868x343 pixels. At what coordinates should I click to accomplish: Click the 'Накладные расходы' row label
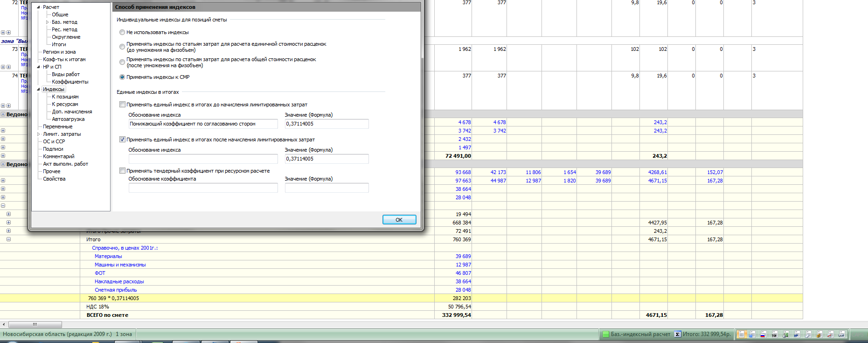[119, 282]
